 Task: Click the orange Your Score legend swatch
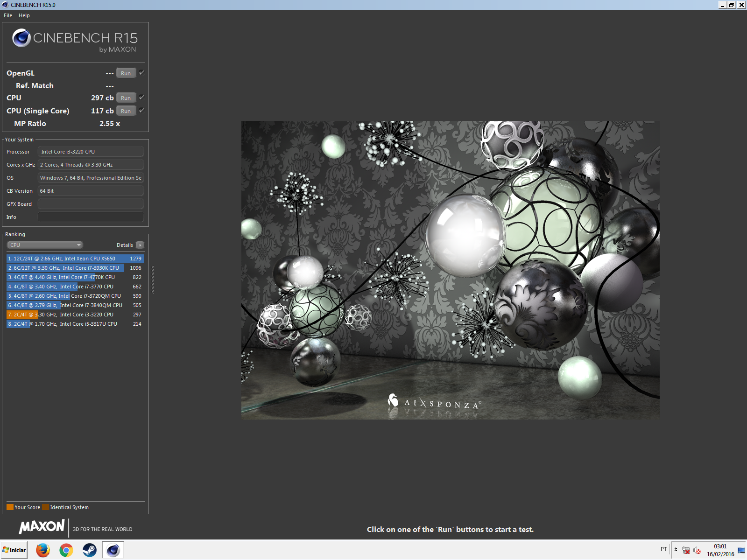pos(10,507)
